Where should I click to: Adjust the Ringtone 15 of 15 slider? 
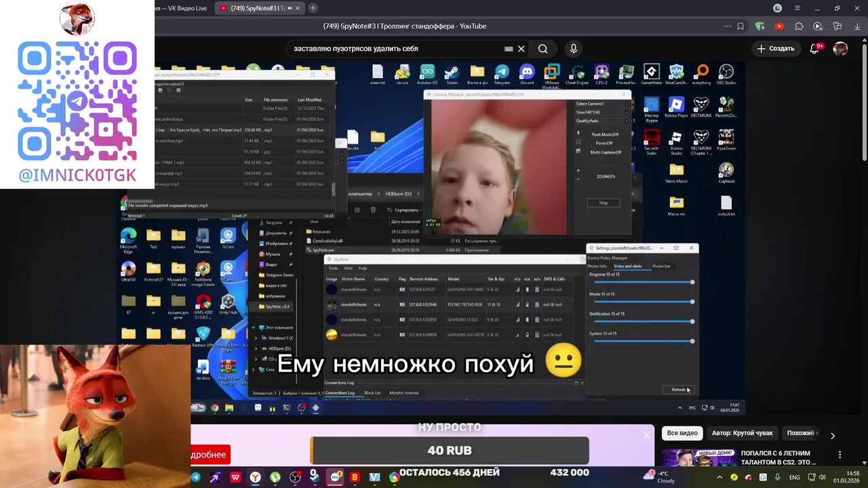[643, 282]
